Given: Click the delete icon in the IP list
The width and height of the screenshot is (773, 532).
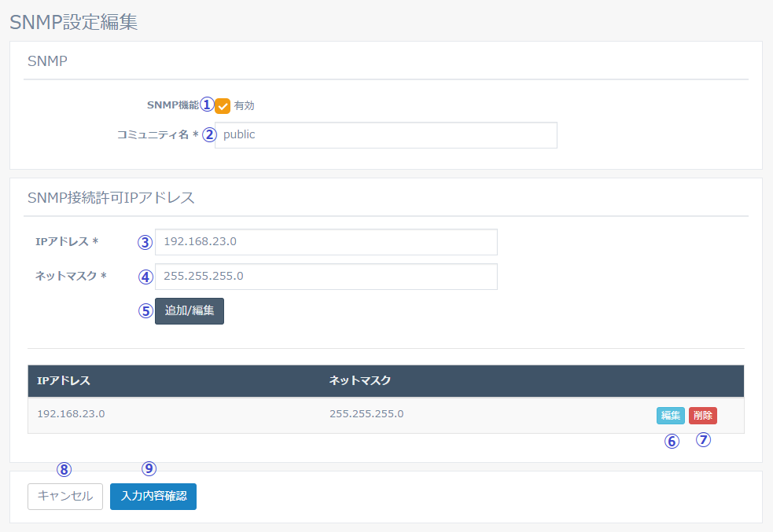Looking at the screenshot, I should 702,415.
